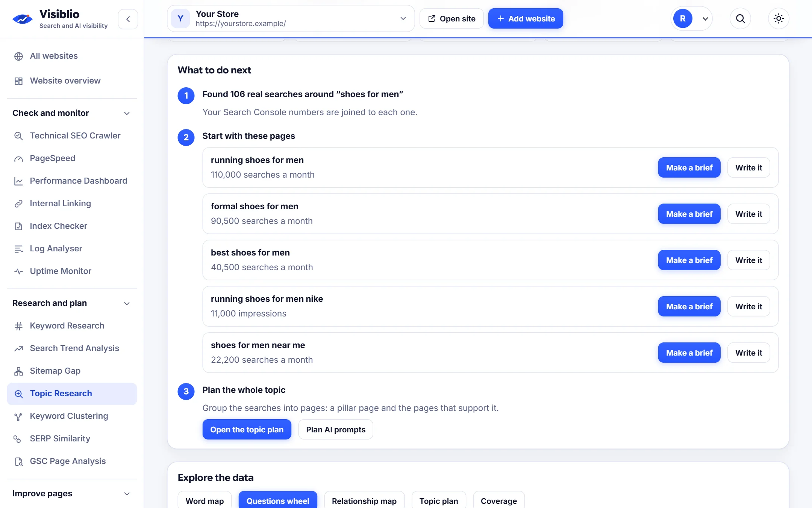
Task: Click the Index Checker document icon
Action: pyautogui.click(x=18, y=226)
